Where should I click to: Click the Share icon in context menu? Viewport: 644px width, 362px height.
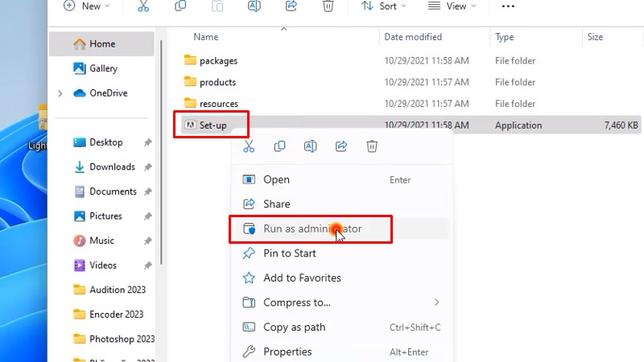(x=341, y=146)
